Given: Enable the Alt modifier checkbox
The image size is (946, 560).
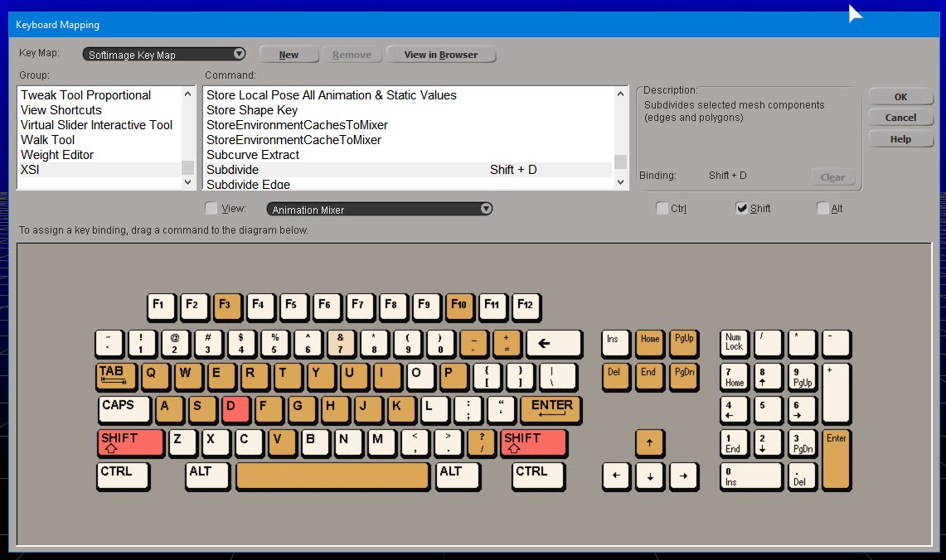Looking at the screenshot, I should 822,208.
